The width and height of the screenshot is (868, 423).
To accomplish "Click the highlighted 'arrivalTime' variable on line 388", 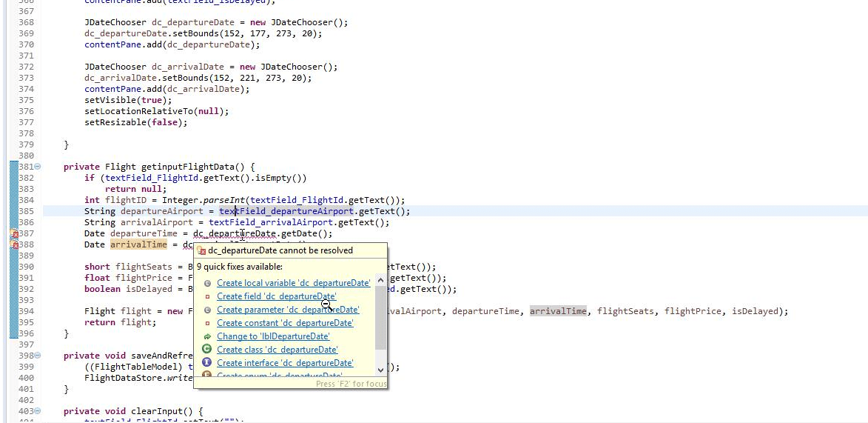I will click(x=138, y=244).
